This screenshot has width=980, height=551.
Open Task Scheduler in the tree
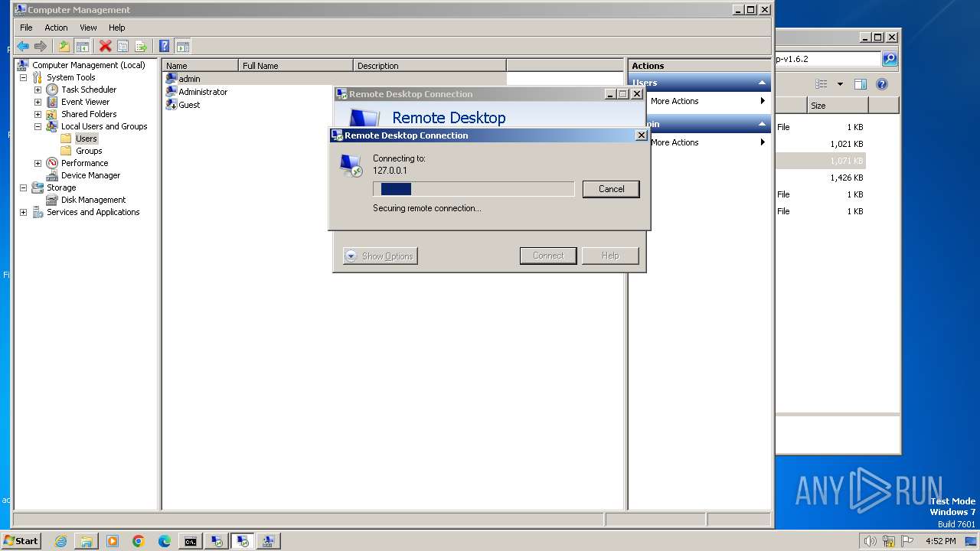89,90
